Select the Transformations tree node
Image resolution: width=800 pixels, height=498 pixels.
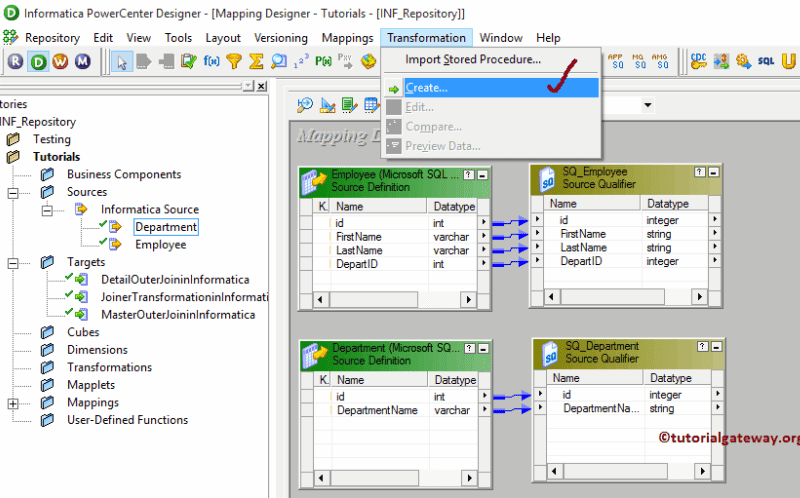point(109,367)
